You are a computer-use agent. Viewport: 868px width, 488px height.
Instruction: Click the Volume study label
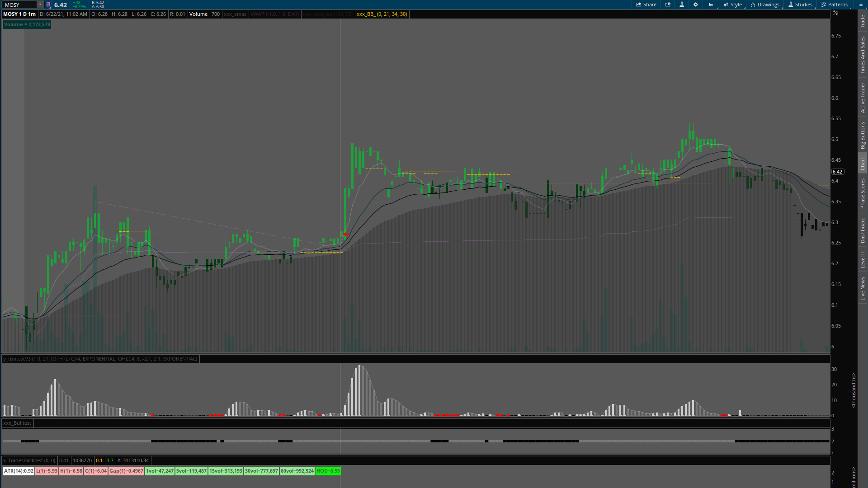point(198,14)
